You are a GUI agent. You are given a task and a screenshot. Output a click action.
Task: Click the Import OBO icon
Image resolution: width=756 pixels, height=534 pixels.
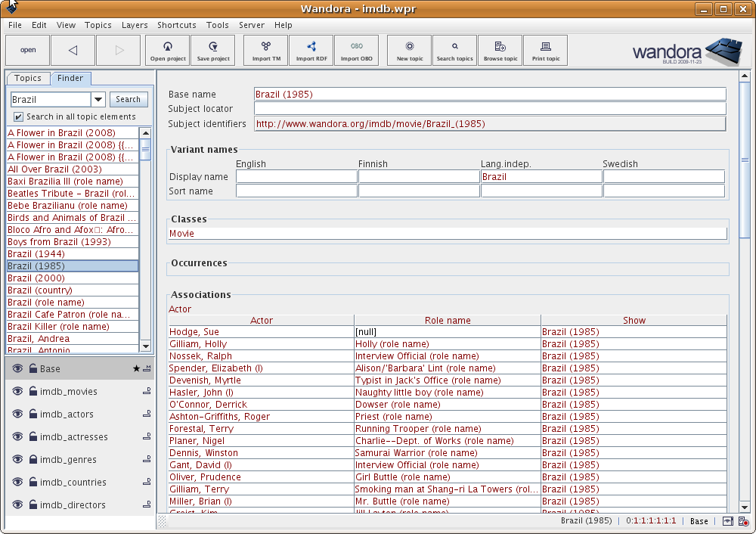tap(356, 50)
